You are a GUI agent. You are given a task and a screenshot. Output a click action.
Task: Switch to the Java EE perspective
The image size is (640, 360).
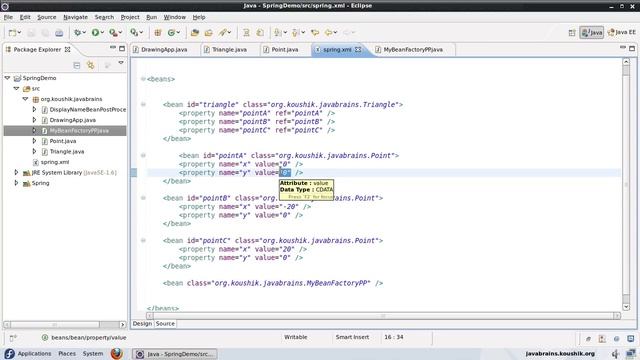tap(621, 33)
